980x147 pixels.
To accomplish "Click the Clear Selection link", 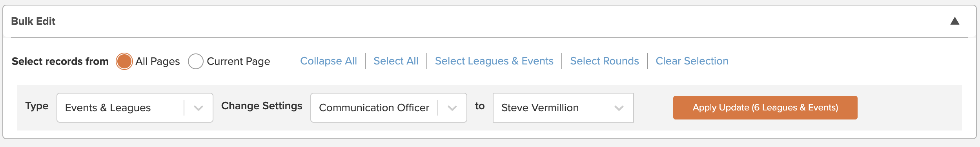I will [x=692, y=61].
